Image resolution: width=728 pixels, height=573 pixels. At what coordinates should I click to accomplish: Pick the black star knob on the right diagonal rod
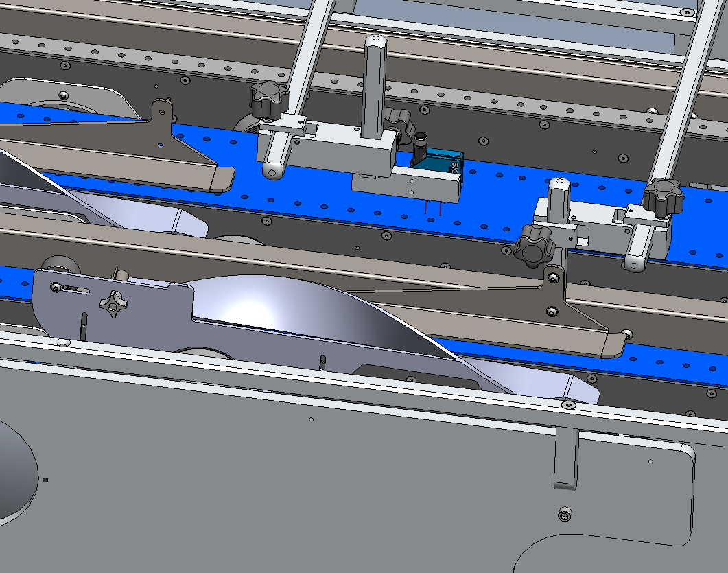pyautogui.click(x=663, y=196)
